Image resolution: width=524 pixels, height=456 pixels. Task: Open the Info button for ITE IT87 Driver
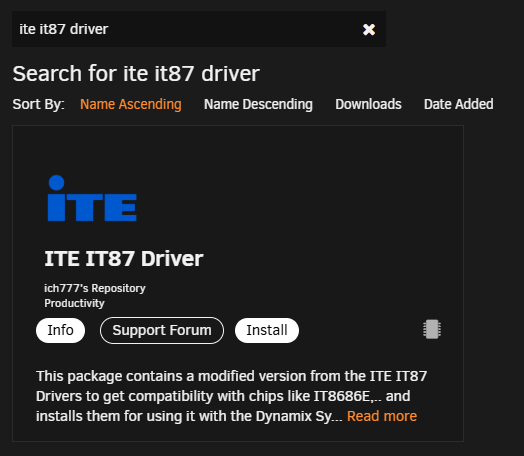(60, 330)
